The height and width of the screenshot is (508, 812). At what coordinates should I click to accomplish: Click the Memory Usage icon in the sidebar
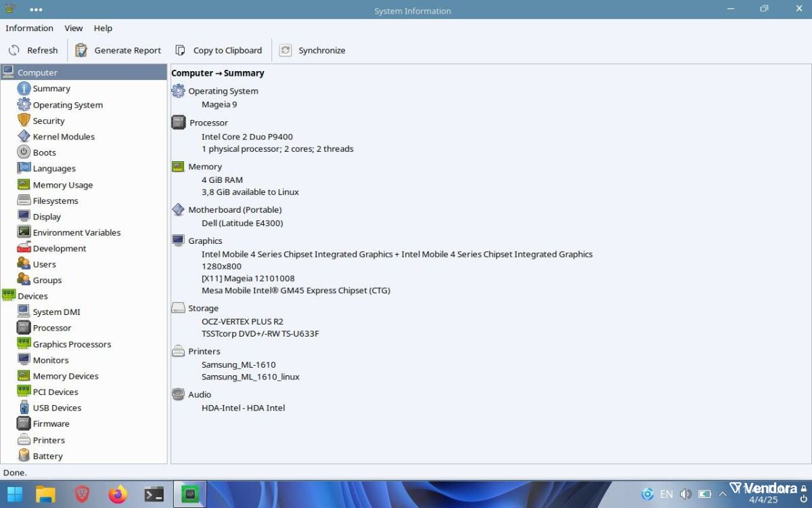tap(24, 184)
